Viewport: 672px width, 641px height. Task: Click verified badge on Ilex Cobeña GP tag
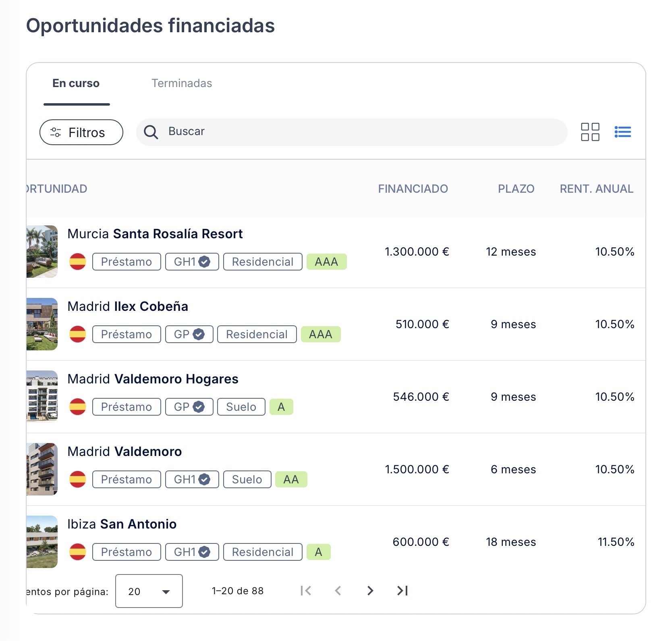(x=199, y=334)
